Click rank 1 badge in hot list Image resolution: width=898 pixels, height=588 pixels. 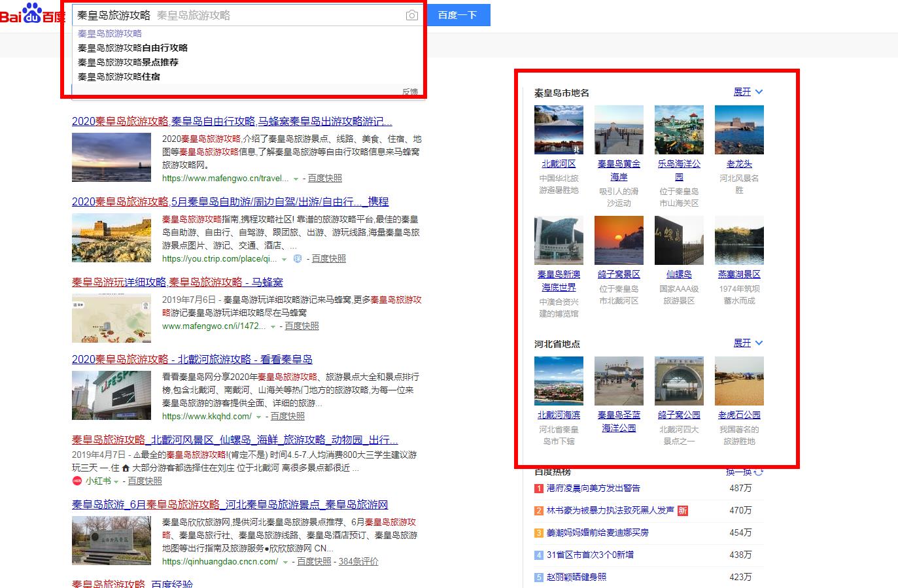[x=539, y=488]
